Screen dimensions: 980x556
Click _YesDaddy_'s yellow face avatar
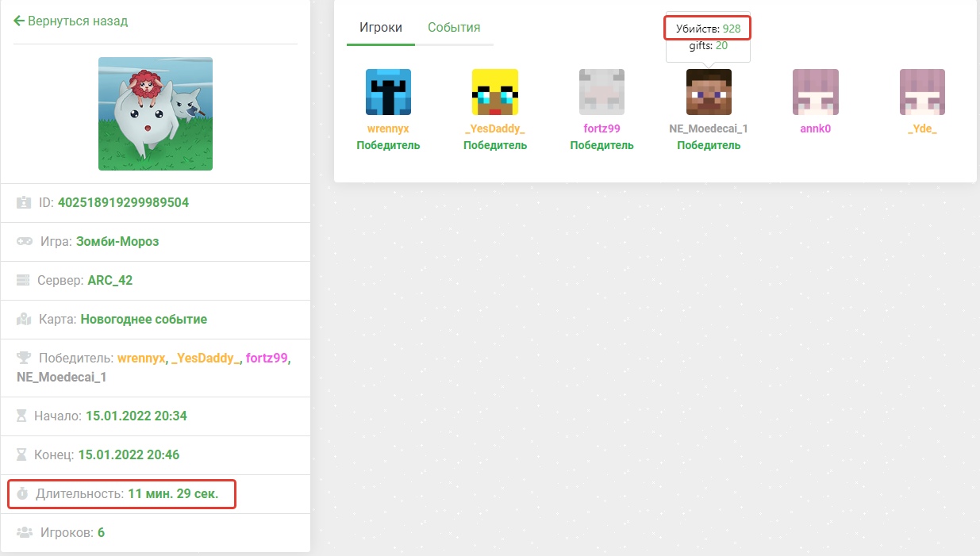494,91
